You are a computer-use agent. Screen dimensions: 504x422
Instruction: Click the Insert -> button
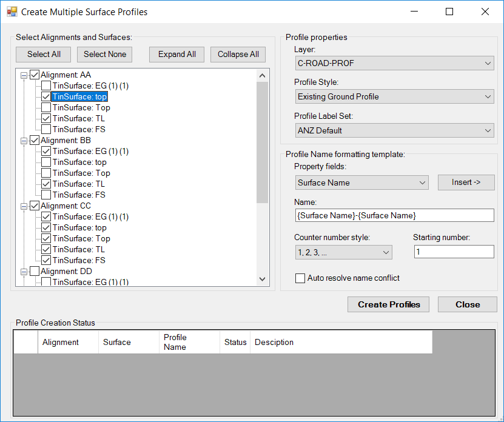(466, 183)
